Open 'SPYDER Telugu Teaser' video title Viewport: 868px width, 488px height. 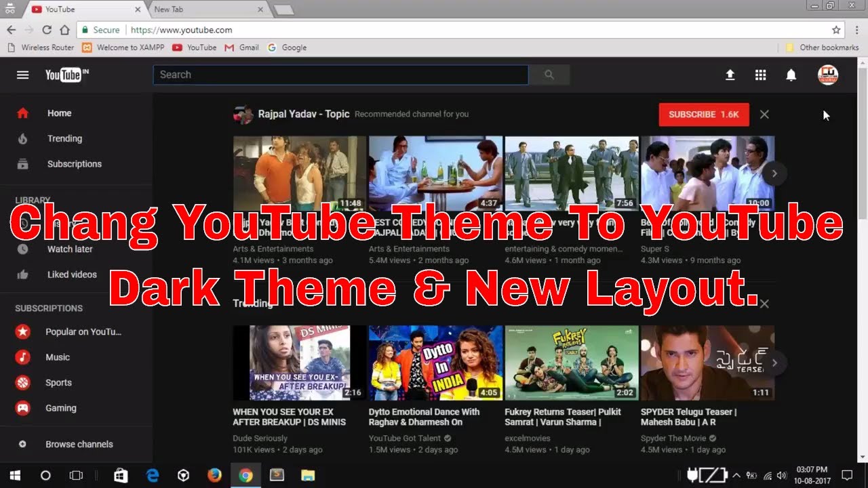click(688, 417)
